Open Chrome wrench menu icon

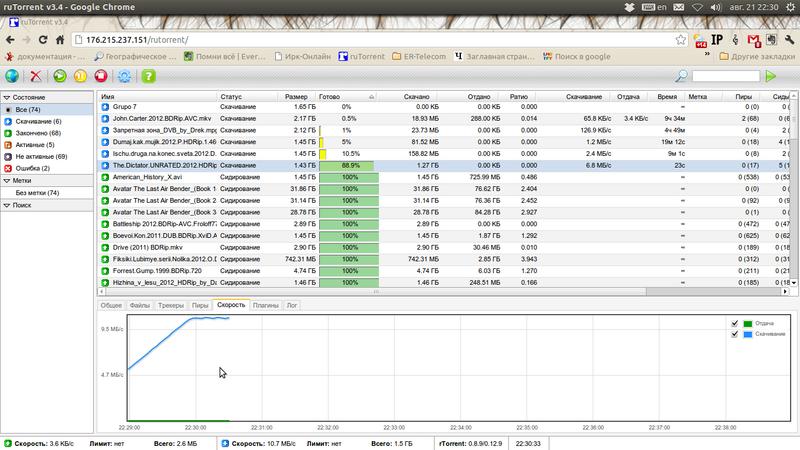pos(789,40)
